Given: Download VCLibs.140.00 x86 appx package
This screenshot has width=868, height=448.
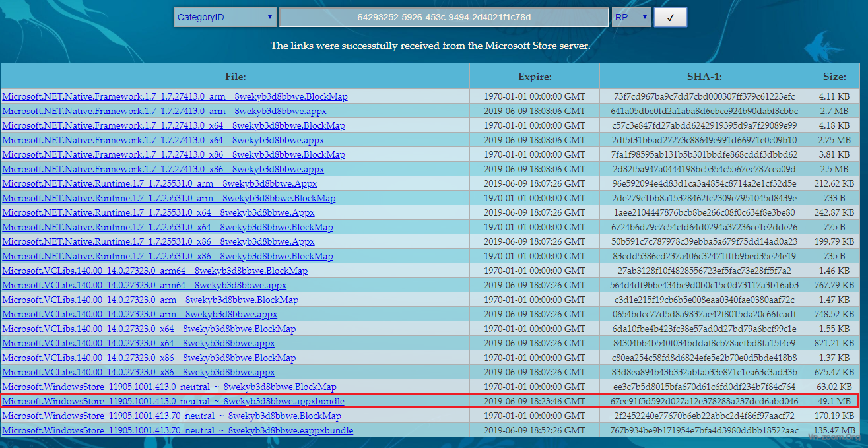Looking at the screenshot, I should click(139, 372).
